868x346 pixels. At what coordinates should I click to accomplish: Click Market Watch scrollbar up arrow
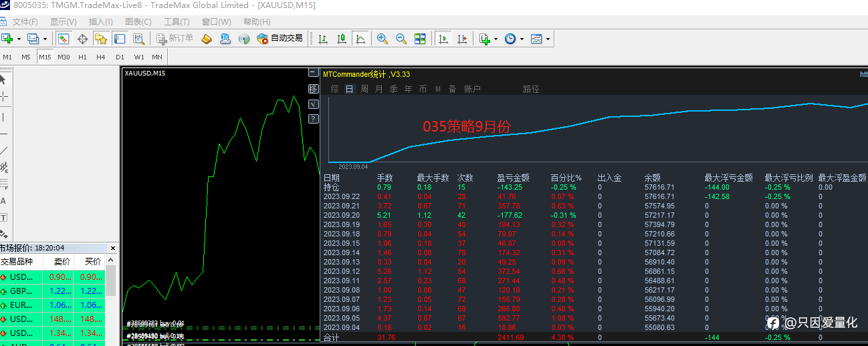(x=111, y=260)
